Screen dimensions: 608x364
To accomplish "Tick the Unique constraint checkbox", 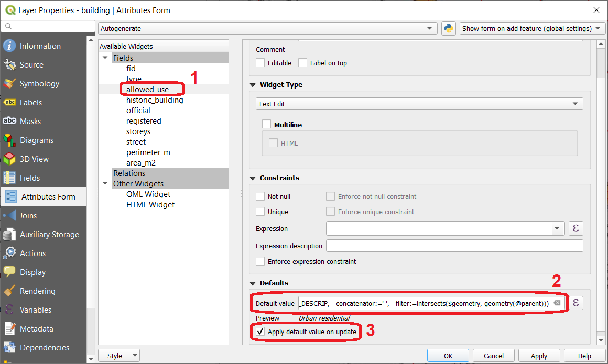I will coord(260,212).
